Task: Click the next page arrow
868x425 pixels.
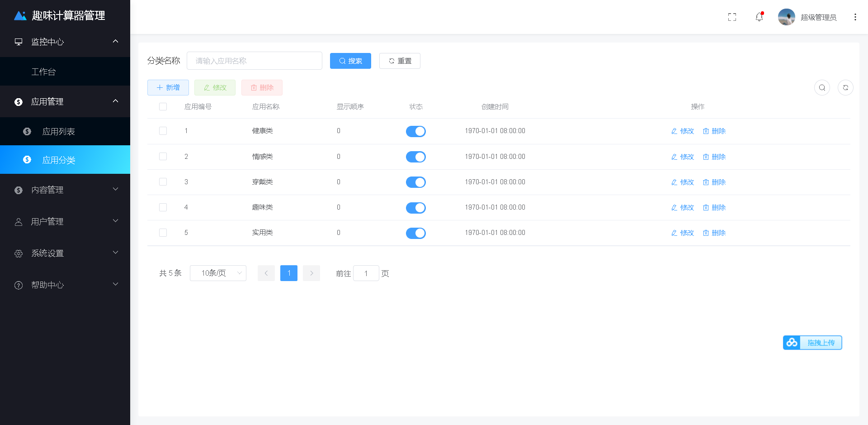Action: point(311,273)
